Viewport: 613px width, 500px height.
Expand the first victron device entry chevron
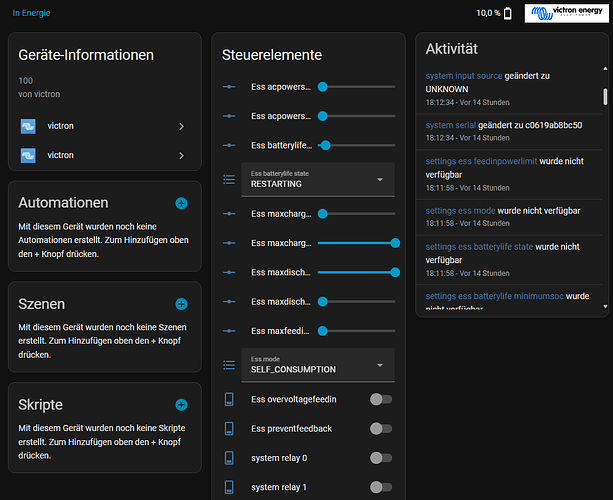181,127
